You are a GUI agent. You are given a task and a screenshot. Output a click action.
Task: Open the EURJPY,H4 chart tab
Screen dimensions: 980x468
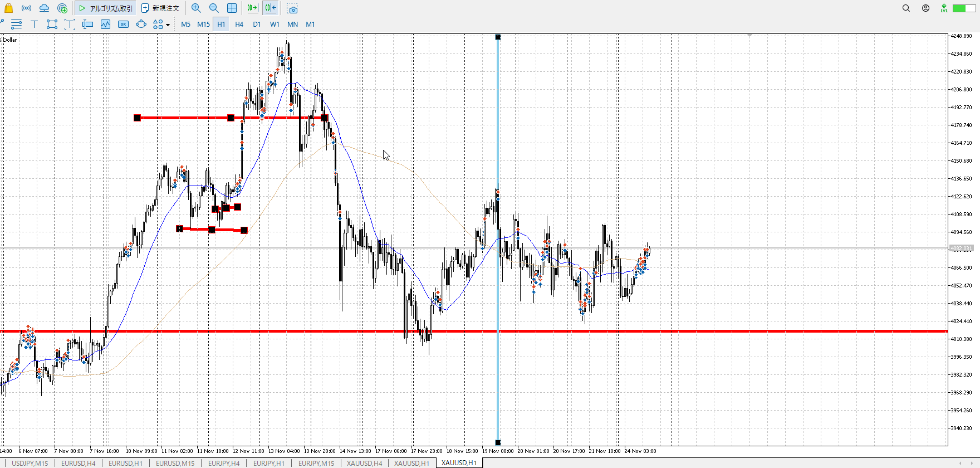click(x=224, y=463)
